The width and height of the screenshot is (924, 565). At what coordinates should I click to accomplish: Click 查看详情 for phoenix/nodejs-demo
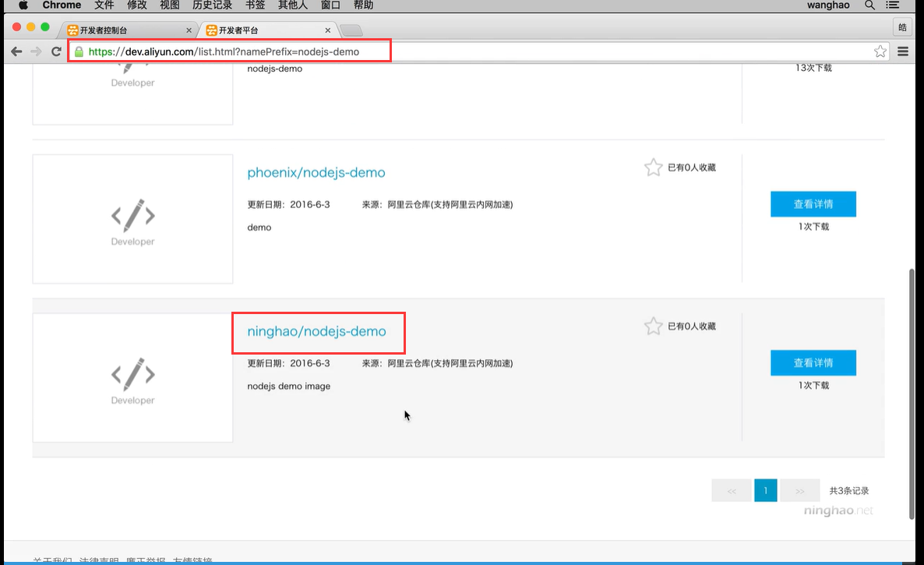[x=813, y=204]
